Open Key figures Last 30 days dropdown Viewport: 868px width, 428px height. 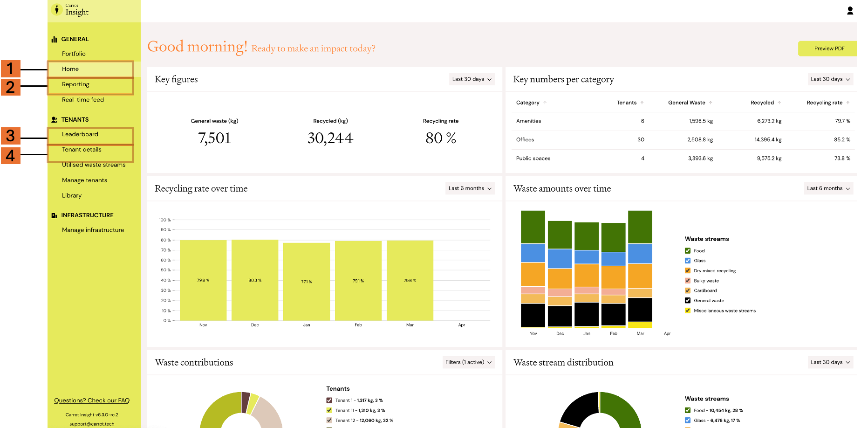pos(472,79)
